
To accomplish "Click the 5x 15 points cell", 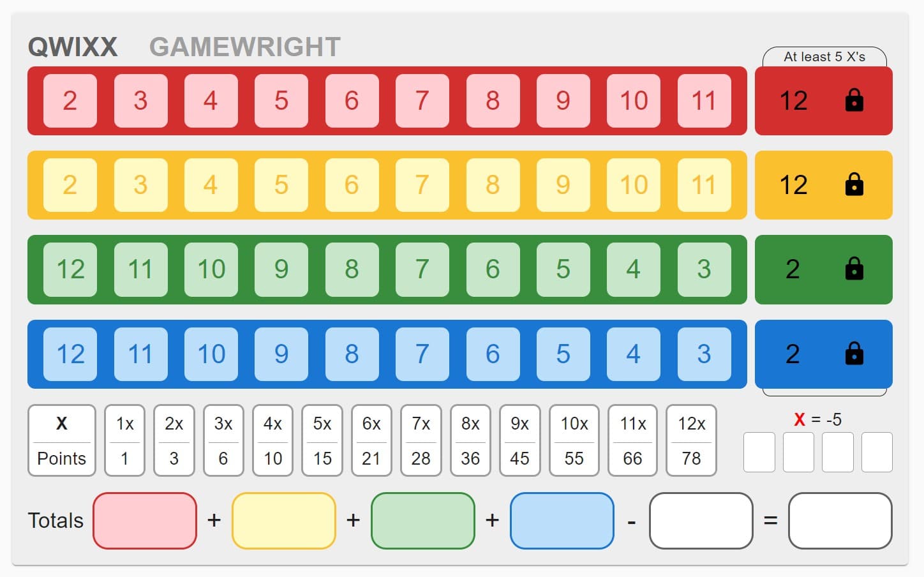I will [x=322, y=440].
